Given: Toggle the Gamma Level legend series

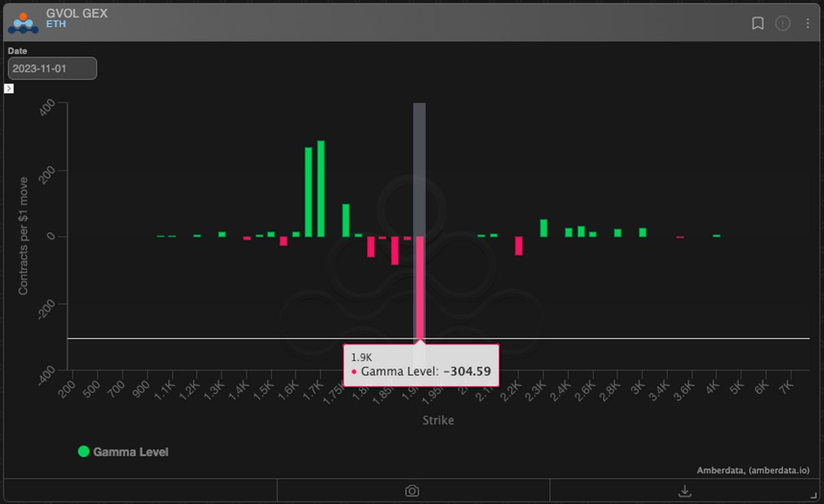Looking at the screenshot, I should [123, 452].
